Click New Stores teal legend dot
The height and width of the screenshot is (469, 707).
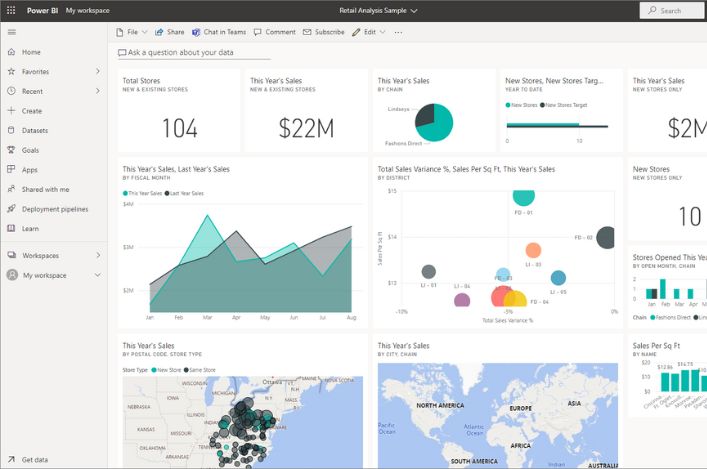508,105
